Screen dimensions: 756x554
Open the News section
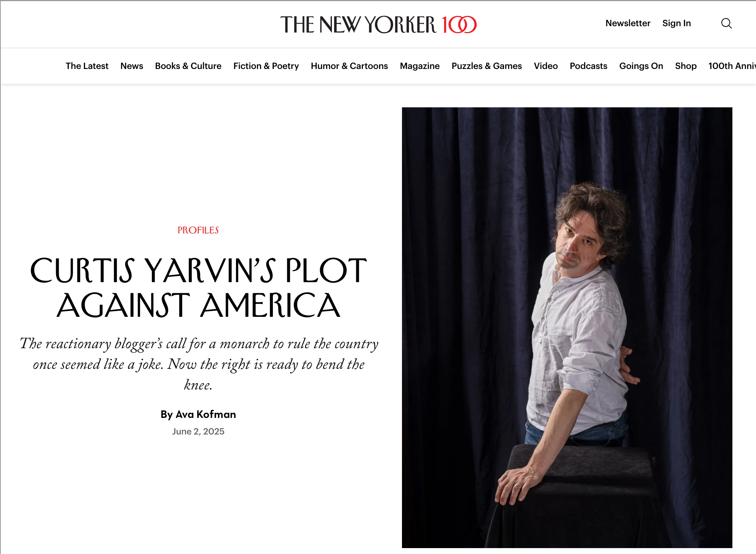coord(132,66)
